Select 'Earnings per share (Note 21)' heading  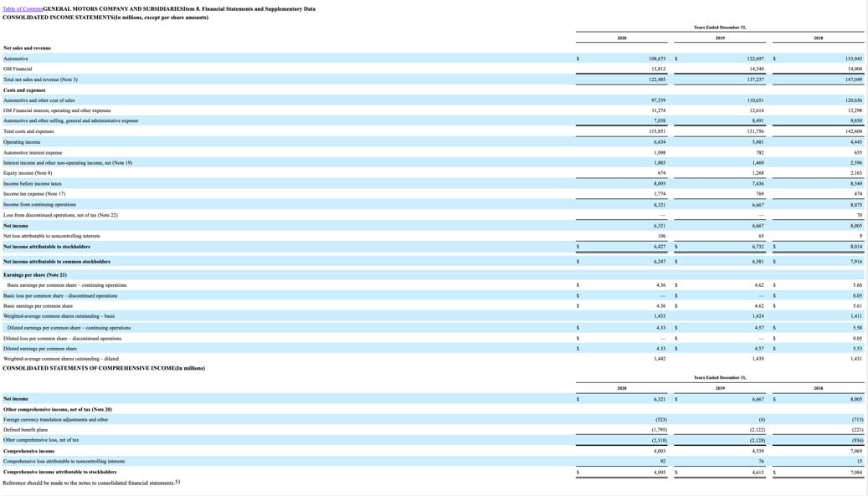[x=35, y=275]
